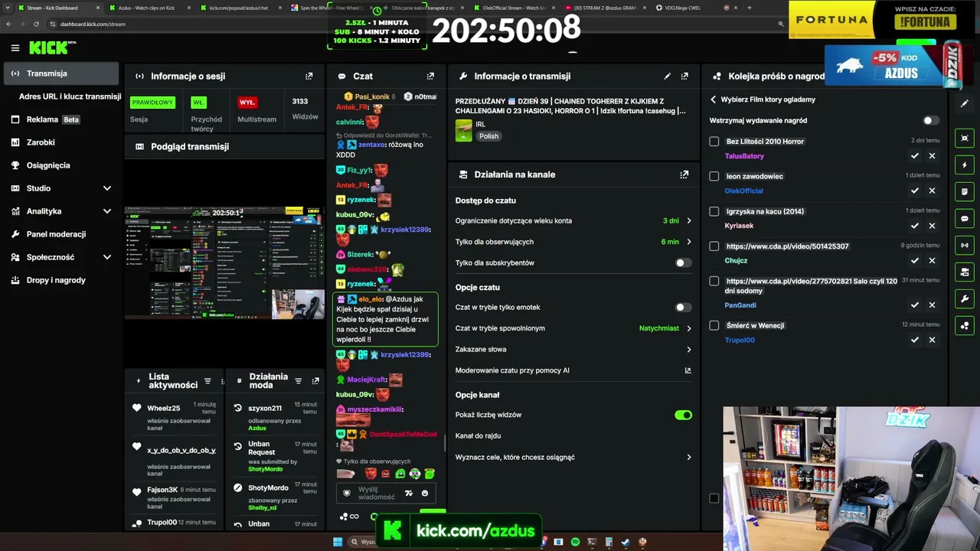Click the ShotyMordo link under Unban Request

click(x=266, y=469)
